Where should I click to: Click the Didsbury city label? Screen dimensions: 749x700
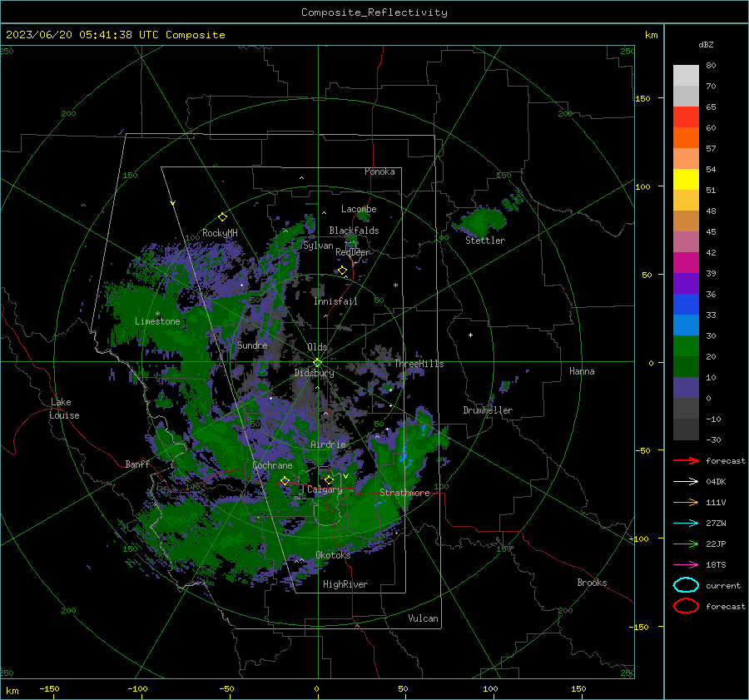[314, 373]
